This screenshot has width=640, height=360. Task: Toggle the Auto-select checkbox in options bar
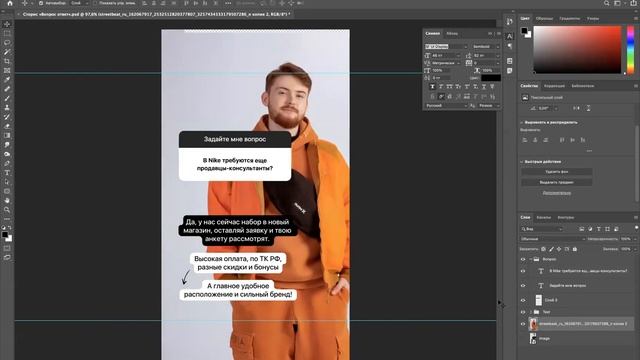[x=41, y=3]
